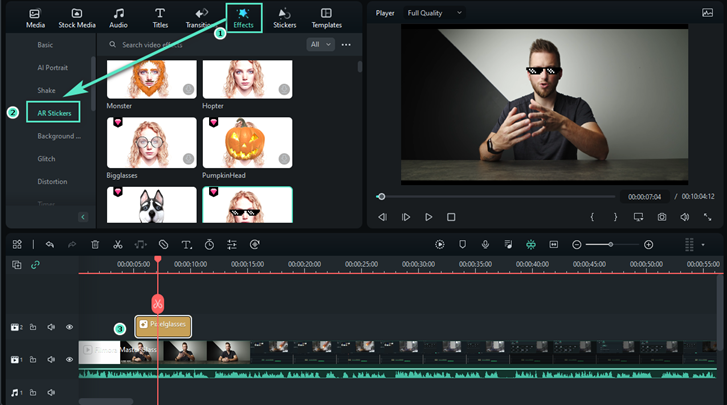Switch to the Titles tab
This screenshot has height=405, width=727.
[x=160, y=19]
